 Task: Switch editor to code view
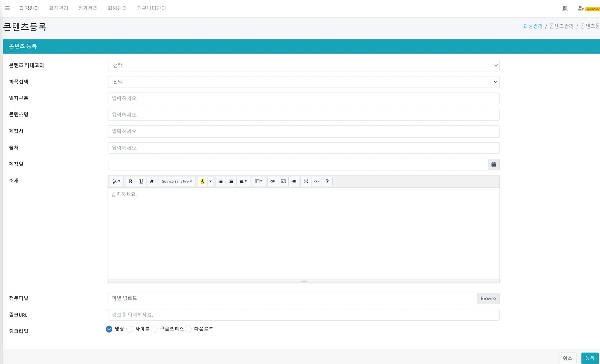pyautogui.click(x=316, y=182)
